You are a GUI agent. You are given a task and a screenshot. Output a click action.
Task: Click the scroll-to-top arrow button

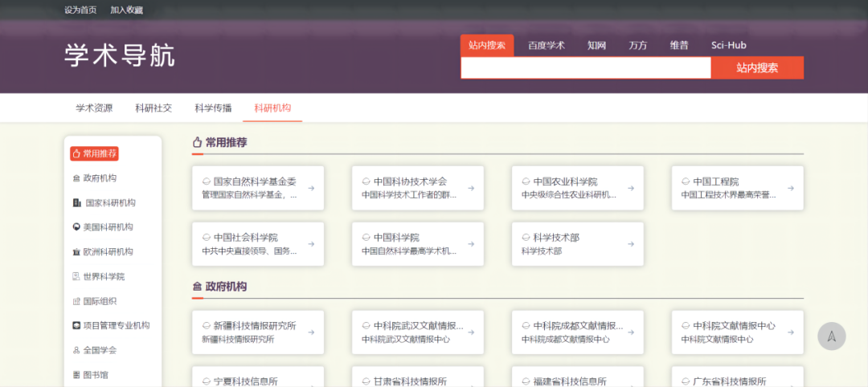point(832,336)
